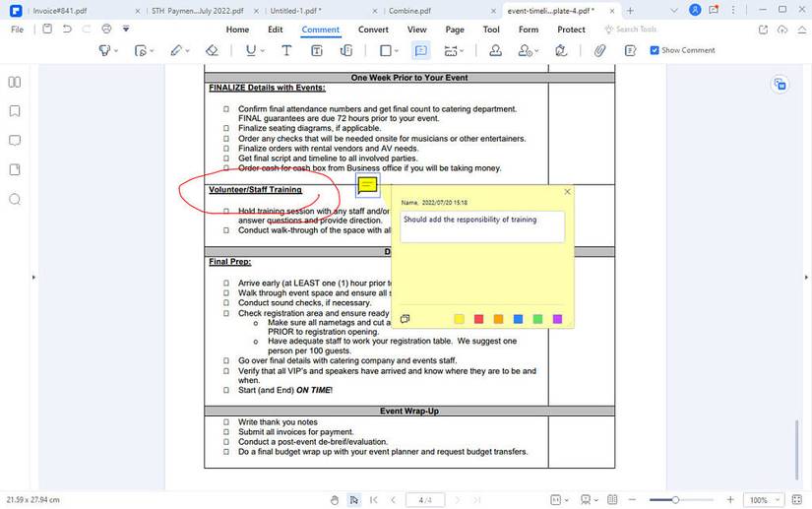This screenshot has width=812, height=509.
Task: Click the yellow sticky note icon on page
Action: click(368, 185)
